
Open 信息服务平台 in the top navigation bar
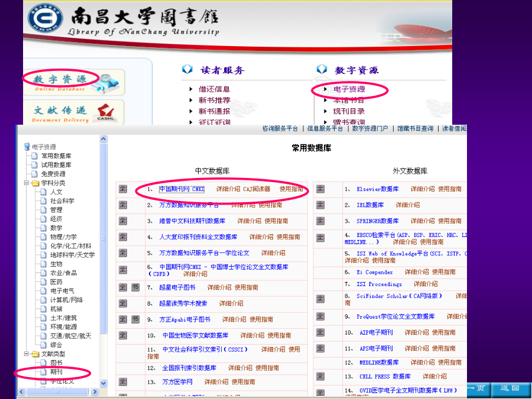click(x=325, y=129)
